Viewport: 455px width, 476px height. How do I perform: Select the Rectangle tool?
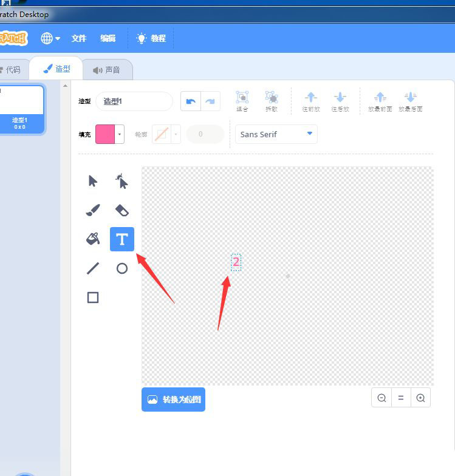point(93,297)
